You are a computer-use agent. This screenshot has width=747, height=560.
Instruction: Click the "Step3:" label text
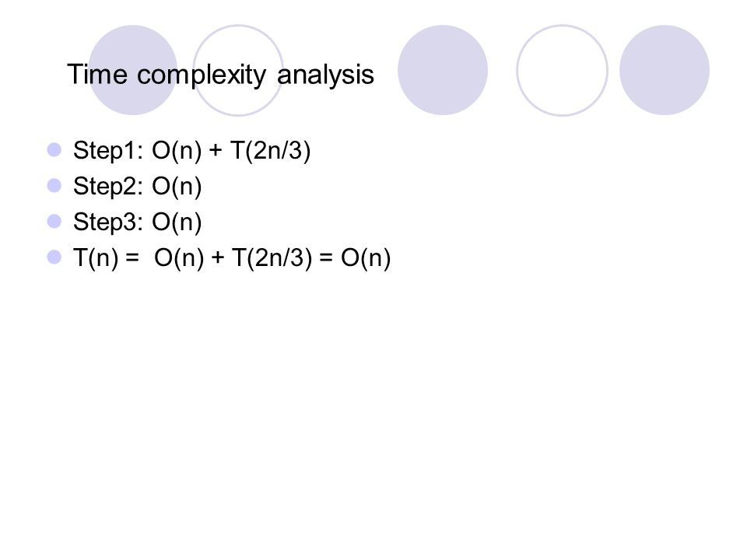point(108,222)
